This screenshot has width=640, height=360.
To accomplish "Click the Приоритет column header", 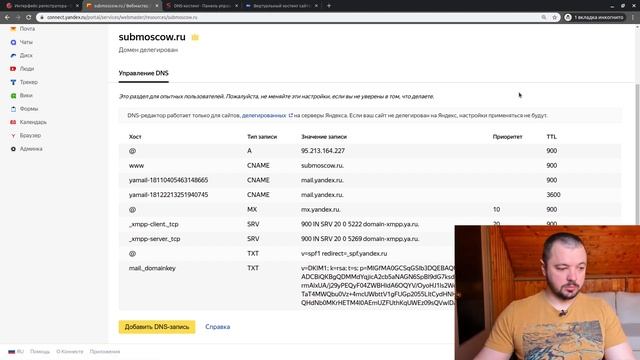I will tap(507, 137).
